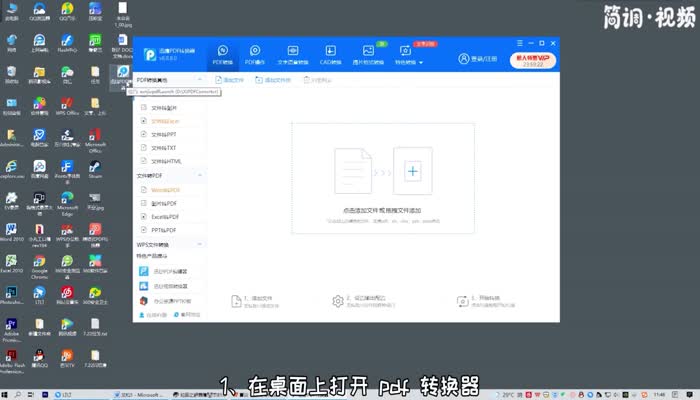Viewport: 700px width, 400px height.
Task: Collapse the 文件转PDF sidebar group
Action: point(201,175)
